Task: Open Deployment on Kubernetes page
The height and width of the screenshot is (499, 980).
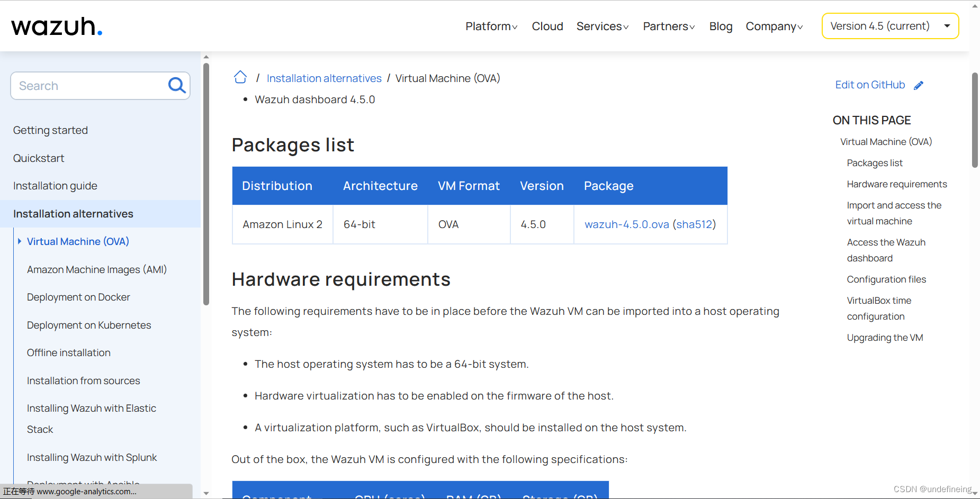Action: (89, 325)
